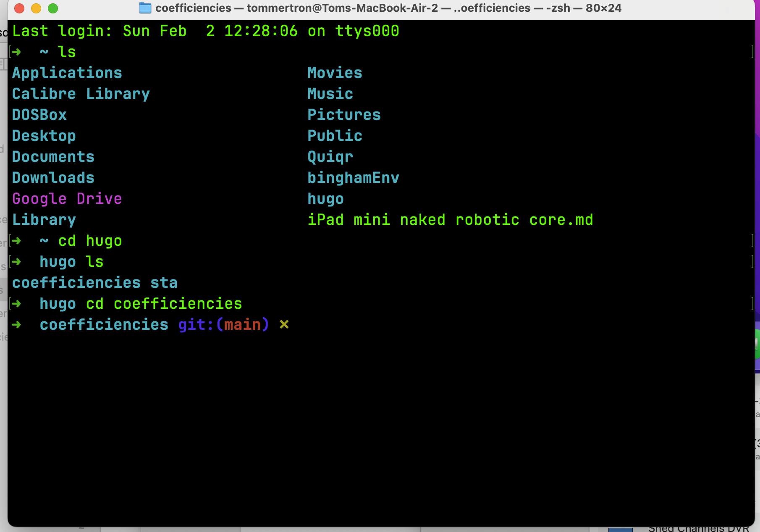Click the 'DOSBox' folder entry
Image resolution: width=760 pixels, height=532 pixels.
[x=39, y=115]
